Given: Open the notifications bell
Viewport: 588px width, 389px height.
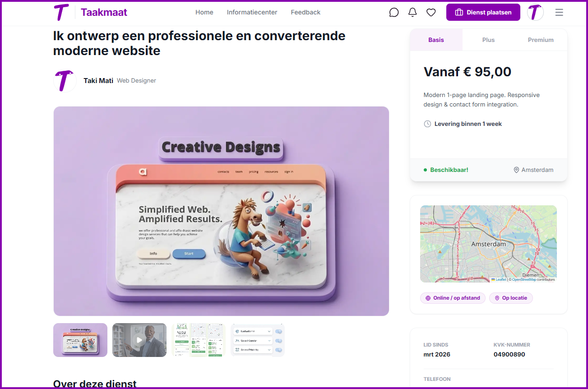Looking at the screenshot, I should pyautogui.click(x=412, y=13).
